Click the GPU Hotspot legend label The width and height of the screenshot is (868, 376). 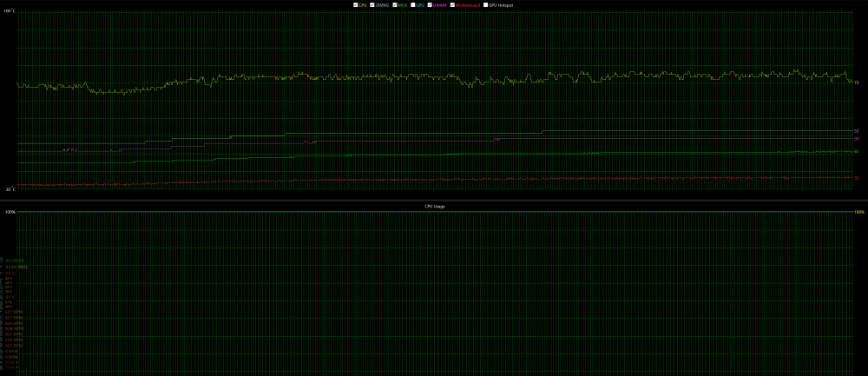[501, 5]
